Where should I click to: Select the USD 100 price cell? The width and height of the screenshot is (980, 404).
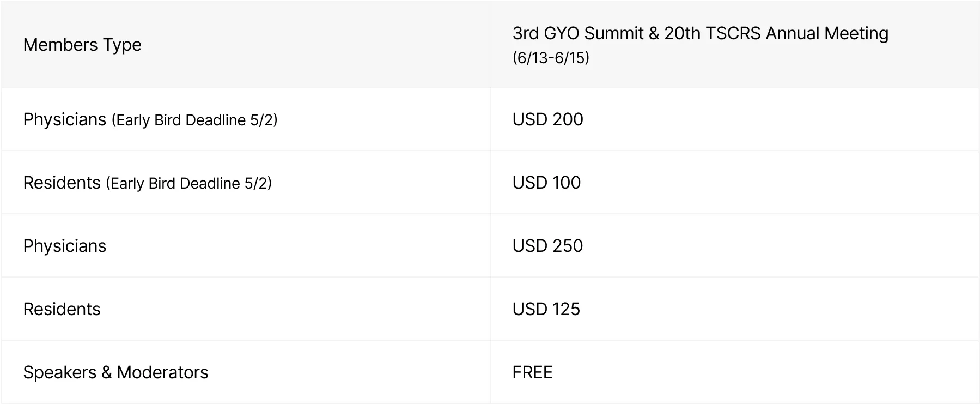pos(734,183)
